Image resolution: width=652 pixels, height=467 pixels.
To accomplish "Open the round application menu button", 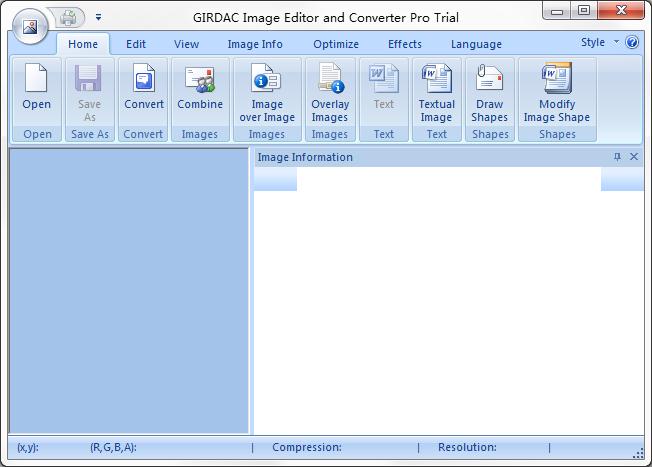I will point(30,27).
